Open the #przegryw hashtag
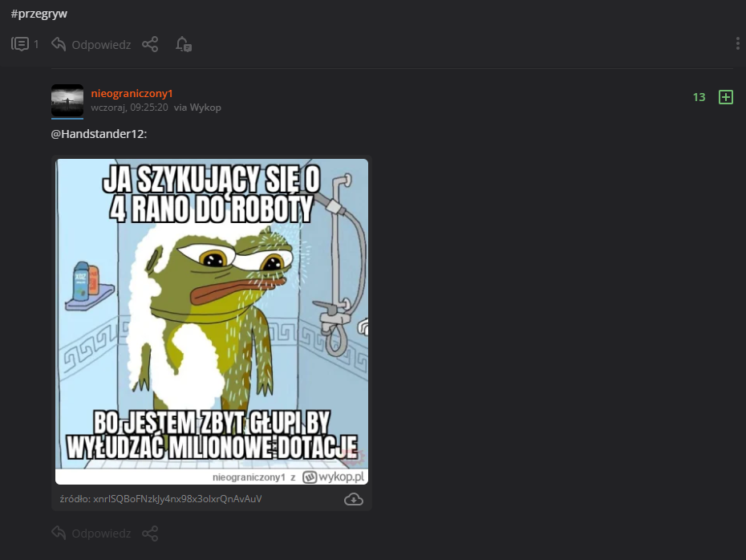This screenshot has width=746, height=560. tap(39, 14)
